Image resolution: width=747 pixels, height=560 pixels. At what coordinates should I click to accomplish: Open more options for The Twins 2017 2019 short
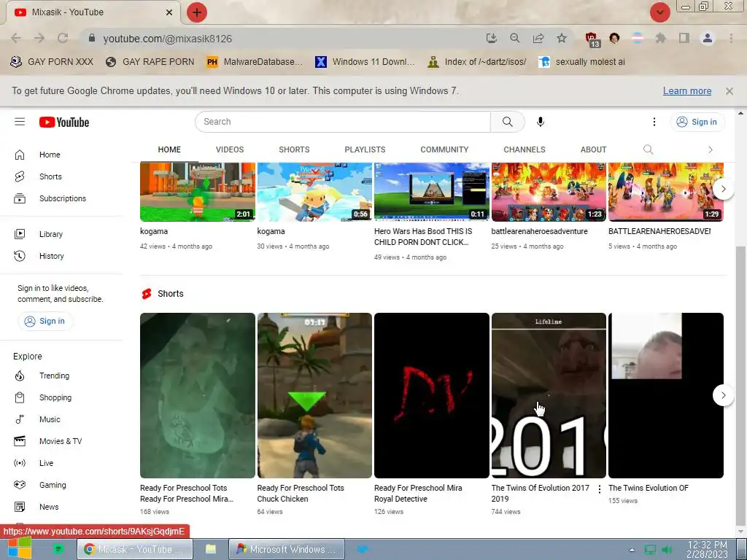coord(600,489)
